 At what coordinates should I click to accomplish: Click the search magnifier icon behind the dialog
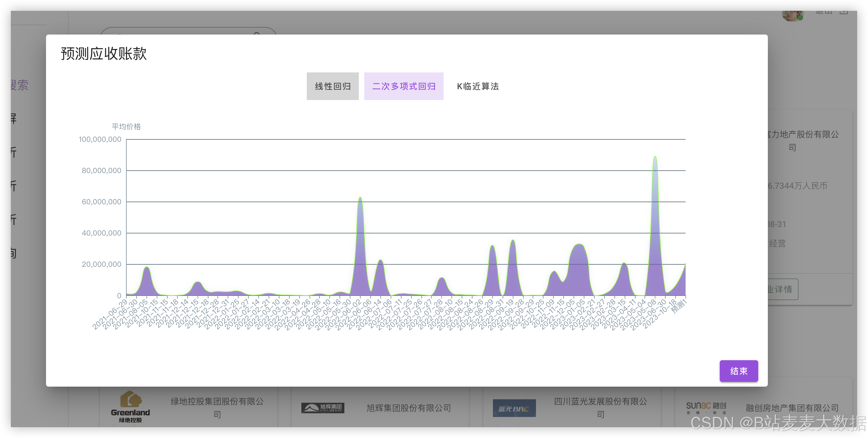click(x=257, y=34)
